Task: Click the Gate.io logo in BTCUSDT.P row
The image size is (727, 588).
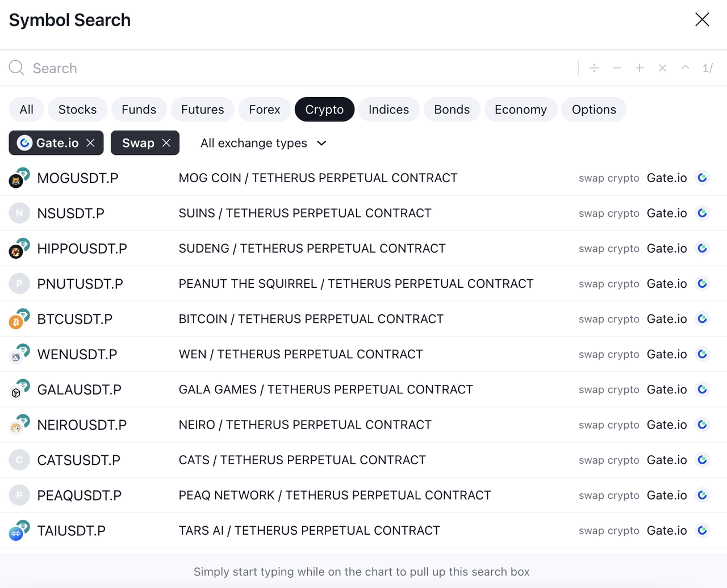Action: (703, 319)
